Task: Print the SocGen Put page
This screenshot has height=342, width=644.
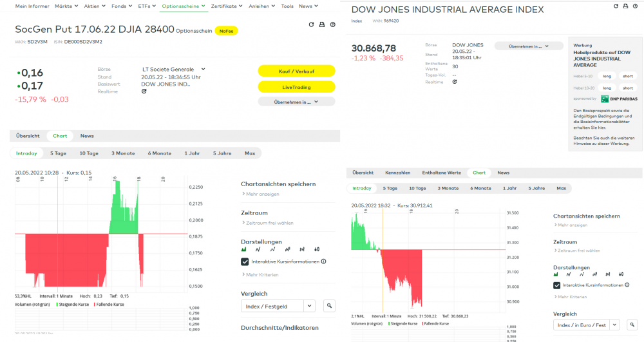Action: (x=322, y=24)
